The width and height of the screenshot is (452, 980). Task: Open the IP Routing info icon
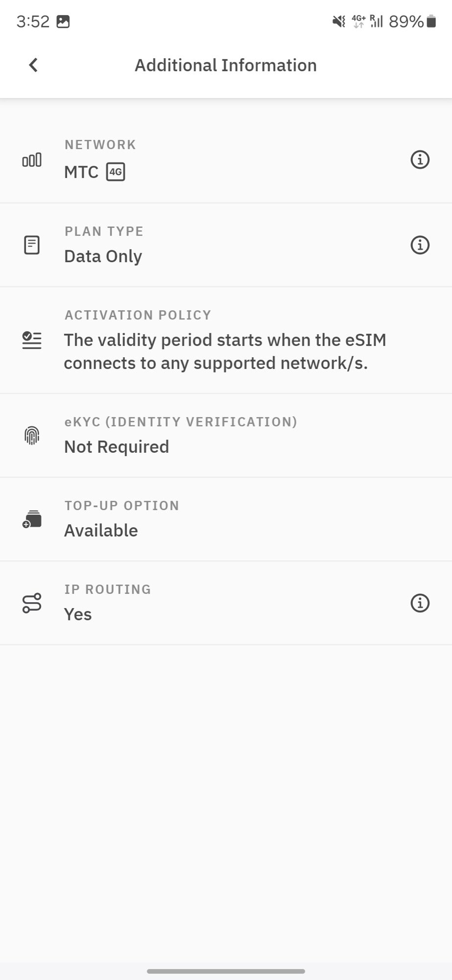click(420, 603)
